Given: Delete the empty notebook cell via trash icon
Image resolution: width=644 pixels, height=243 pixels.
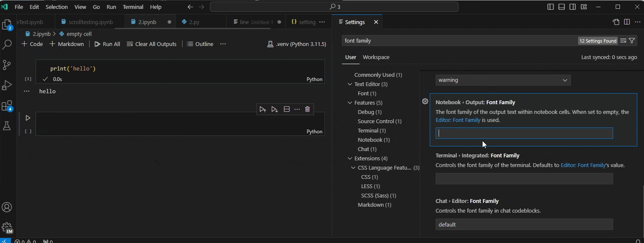Looking at the screenshot, I should click(x=308, y=109).
